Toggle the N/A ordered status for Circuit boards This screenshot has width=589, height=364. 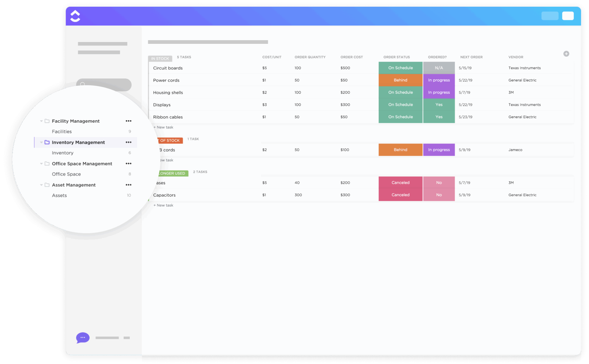(x=439, y=68)
